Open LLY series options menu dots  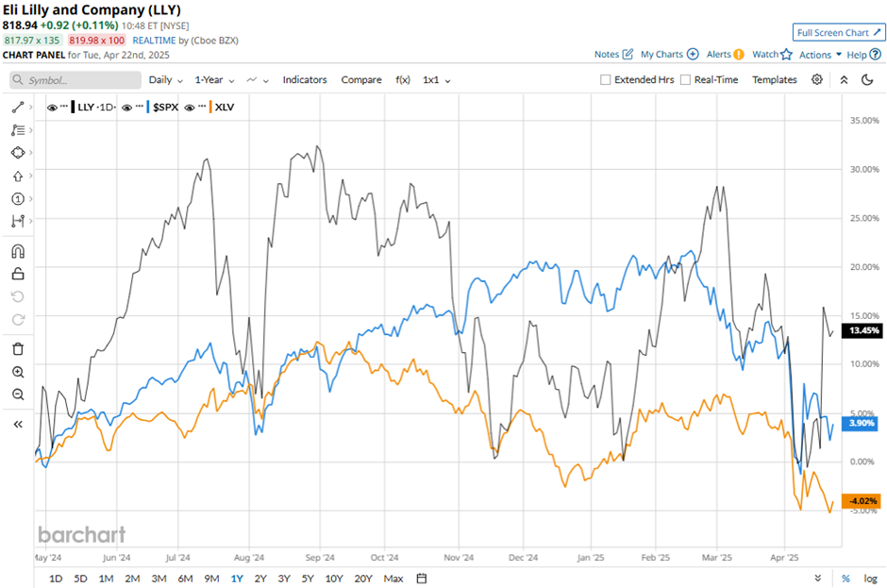pos(64,107)
